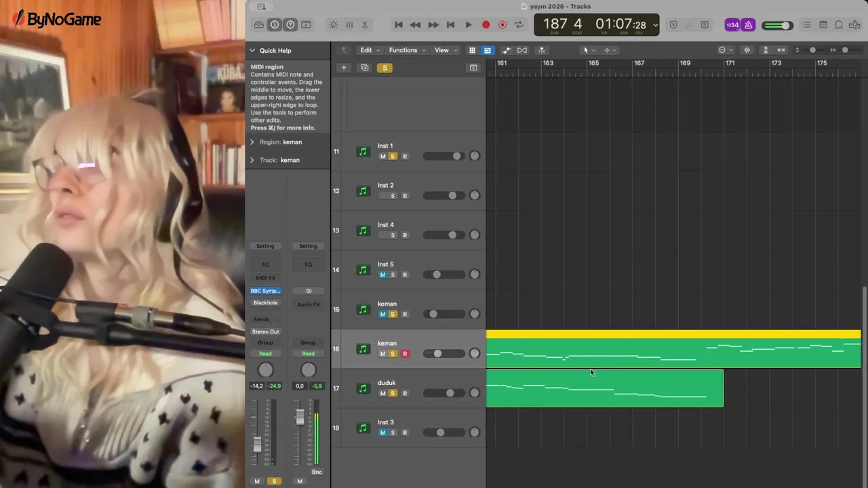Toggle the global Solo S button
Screen dimensions: 868x488
pos(385,68)
